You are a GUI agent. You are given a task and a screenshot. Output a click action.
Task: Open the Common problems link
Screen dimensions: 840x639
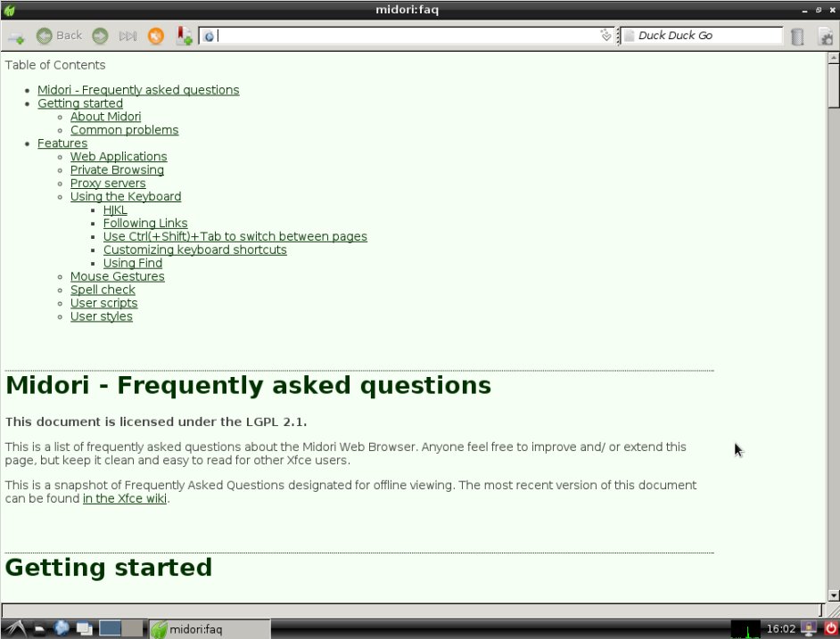(x=124, y=130)
